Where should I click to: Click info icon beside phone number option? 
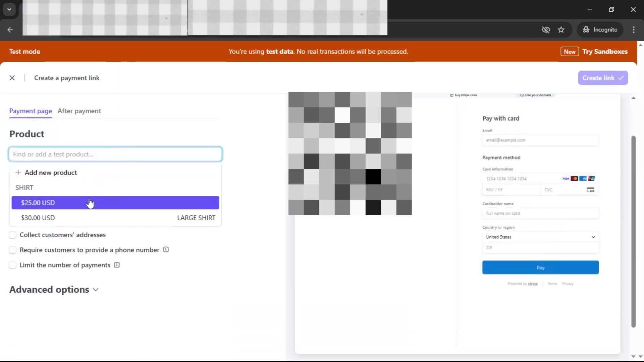(x=166, y=250)
